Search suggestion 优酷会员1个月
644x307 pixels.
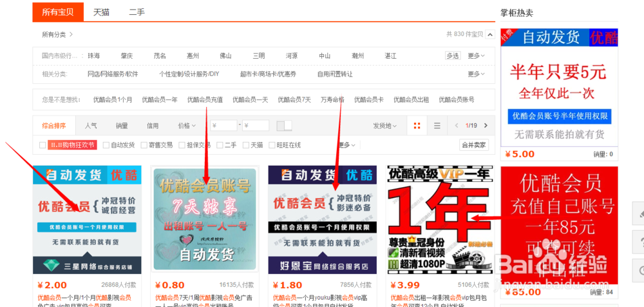[x=113, y=99]
